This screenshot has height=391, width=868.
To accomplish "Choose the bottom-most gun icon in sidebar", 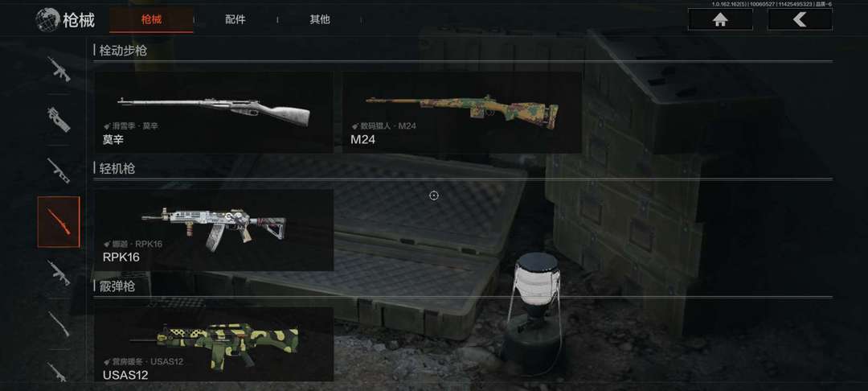I will pos(59,371).
